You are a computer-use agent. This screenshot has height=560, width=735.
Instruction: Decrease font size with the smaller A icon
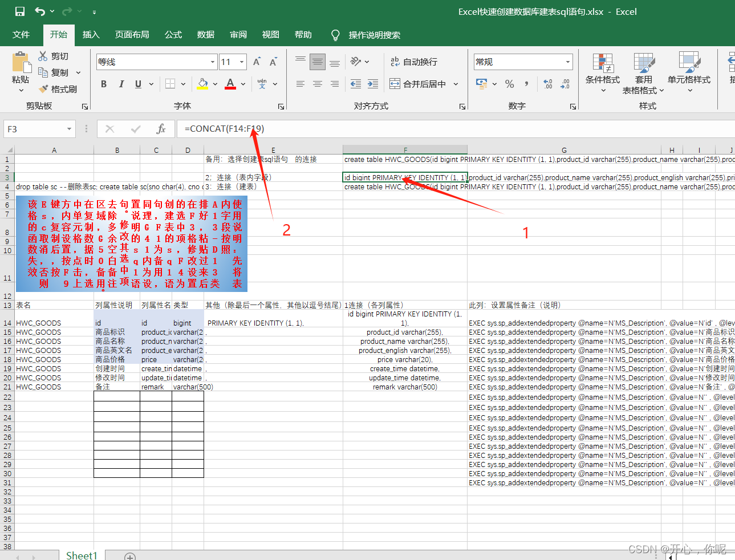point(273,62)
